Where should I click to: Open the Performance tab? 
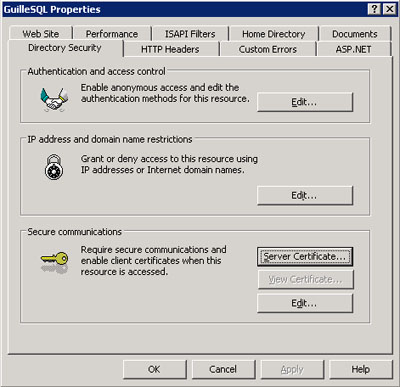click(x=112, y=34)
